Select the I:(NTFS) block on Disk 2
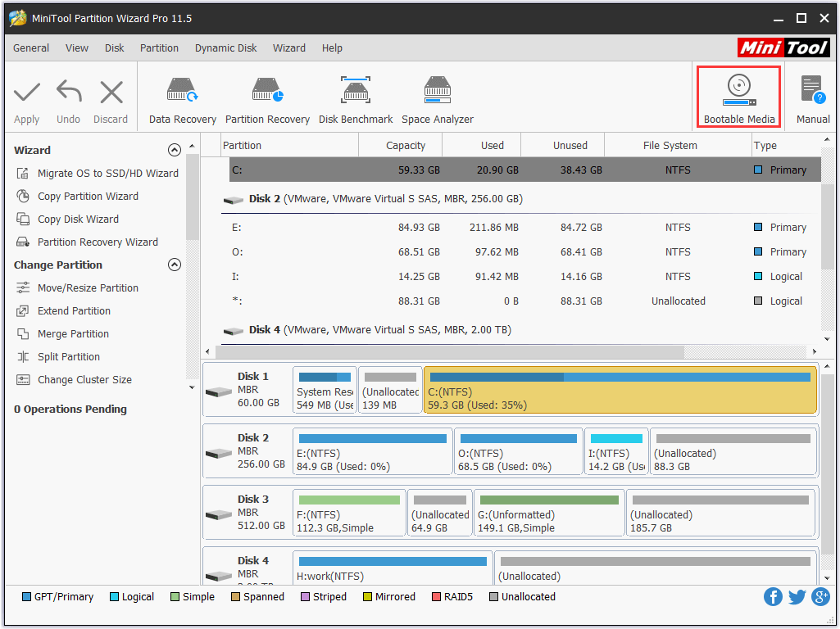The width and height of the screenshot is (840, 629). click(x=616, y=450)
